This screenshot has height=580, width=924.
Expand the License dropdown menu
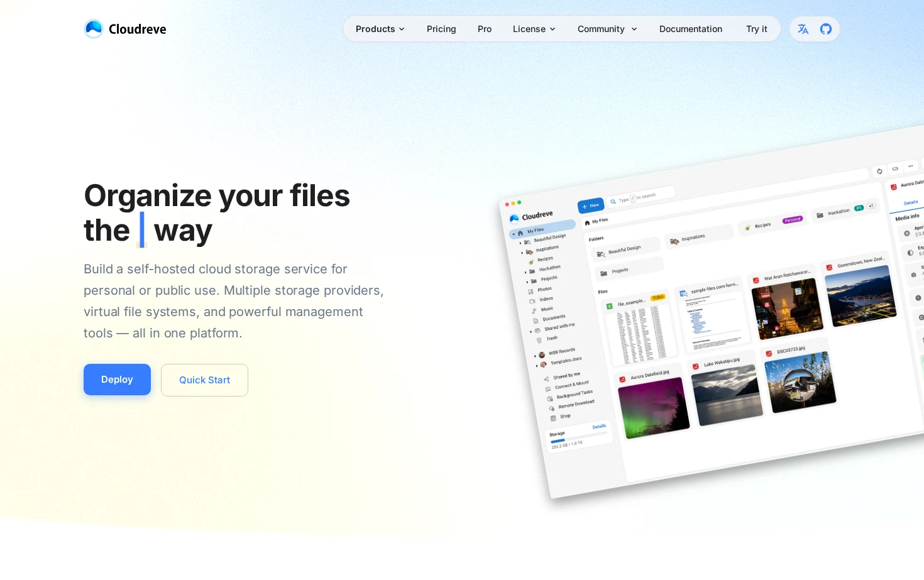(534, 29)
